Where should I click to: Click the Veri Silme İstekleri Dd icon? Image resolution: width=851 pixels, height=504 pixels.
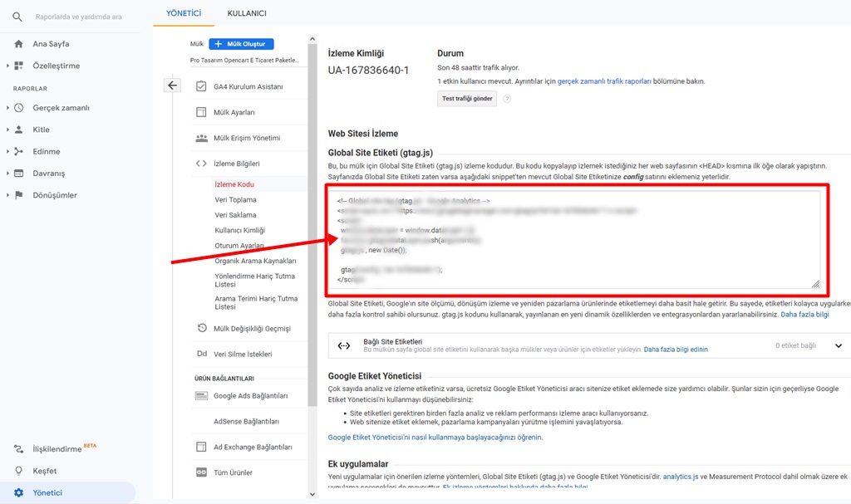pos(201,354)
